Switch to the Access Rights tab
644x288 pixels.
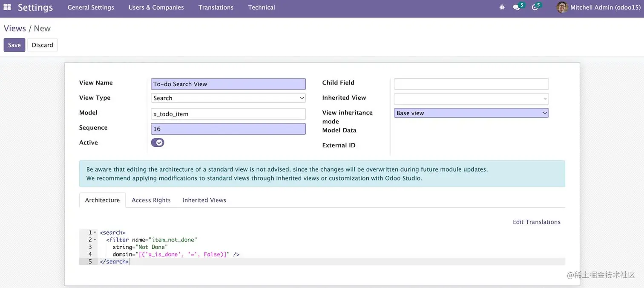(x=151, y=200)
